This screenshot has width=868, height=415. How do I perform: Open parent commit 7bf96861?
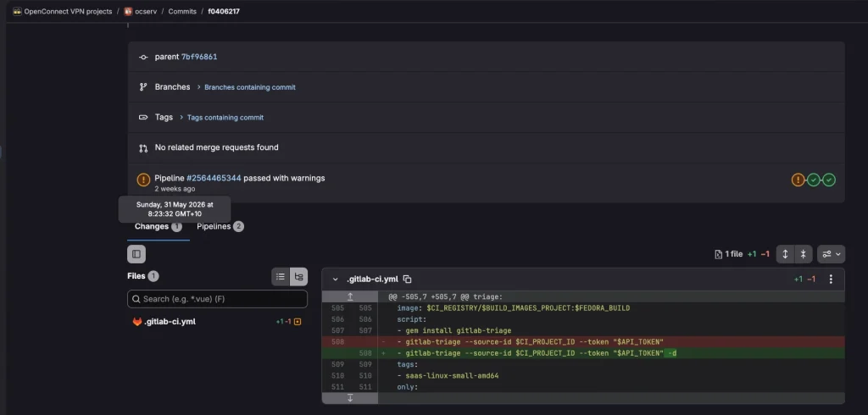pyautogui.click(x=199, y=57)
